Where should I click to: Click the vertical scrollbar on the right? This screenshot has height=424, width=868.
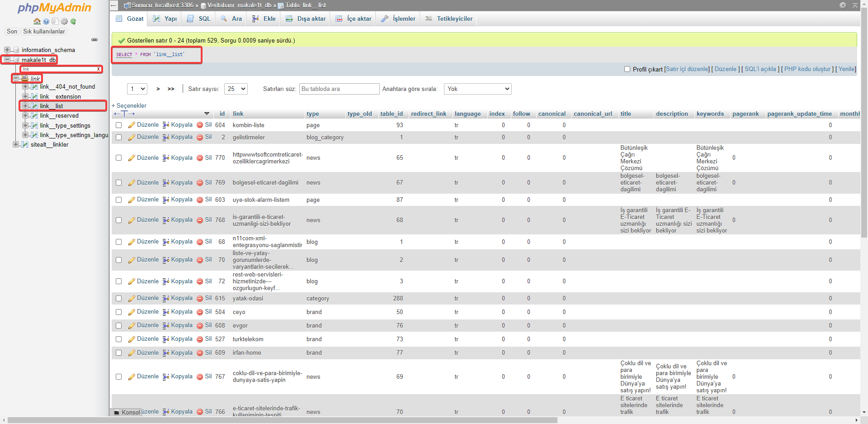point(864,122)
